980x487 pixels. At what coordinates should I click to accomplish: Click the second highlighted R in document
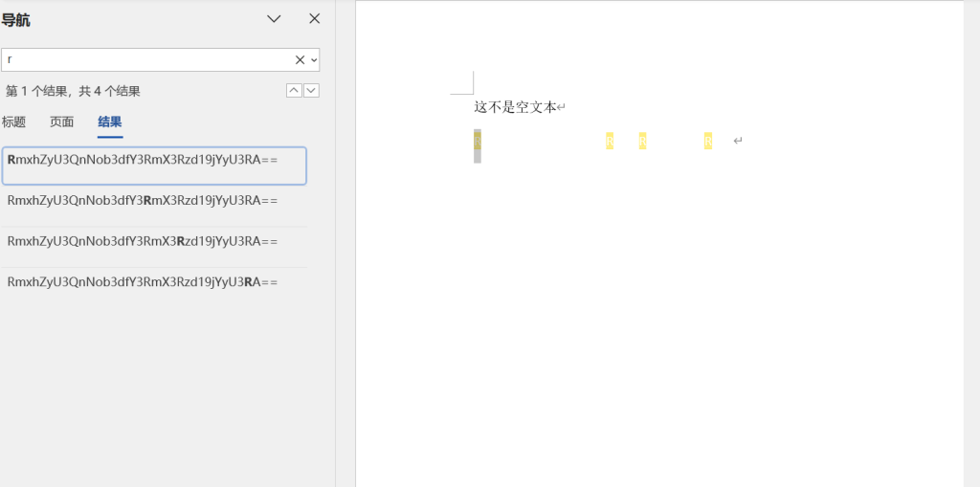[610, 142]
